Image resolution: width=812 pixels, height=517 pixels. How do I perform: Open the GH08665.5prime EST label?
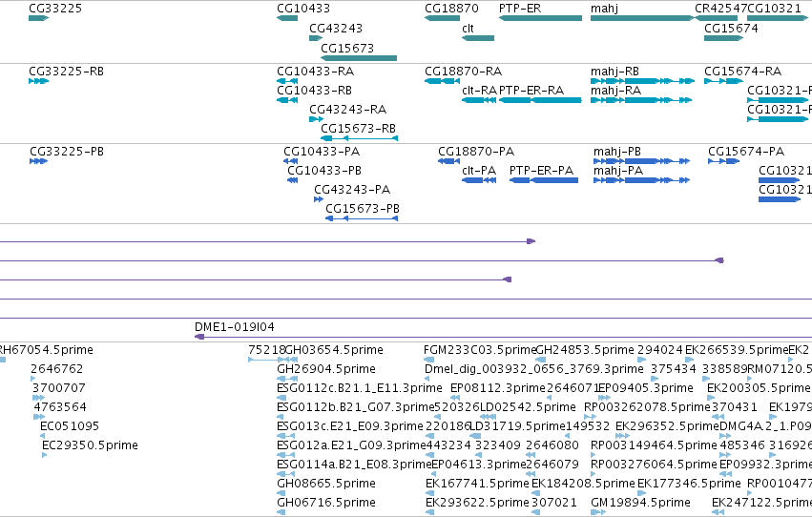tap(326, 484)
